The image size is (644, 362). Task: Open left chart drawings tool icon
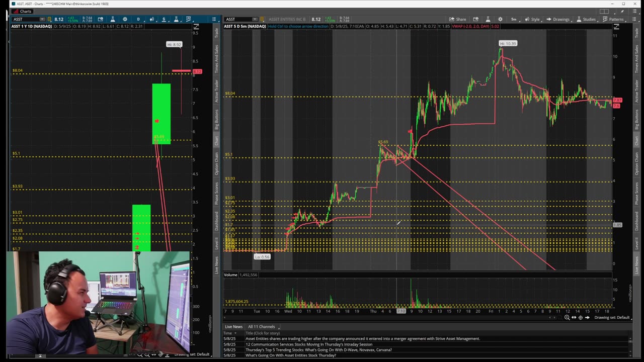click(x=164, y=19)
